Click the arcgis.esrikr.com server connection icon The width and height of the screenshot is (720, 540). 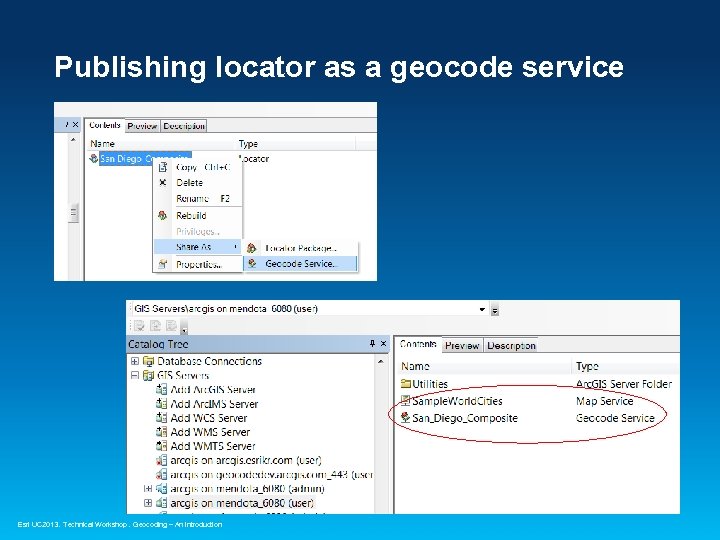click(161, 460)
